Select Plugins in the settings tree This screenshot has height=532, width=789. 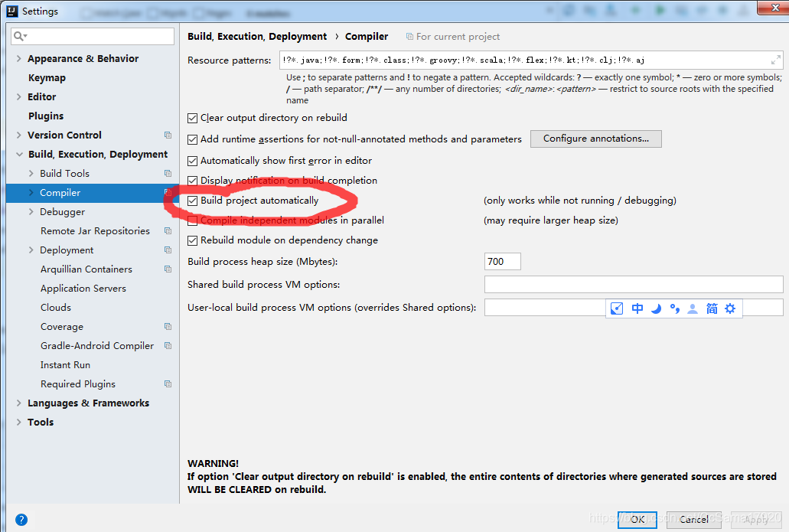[46, 116]
